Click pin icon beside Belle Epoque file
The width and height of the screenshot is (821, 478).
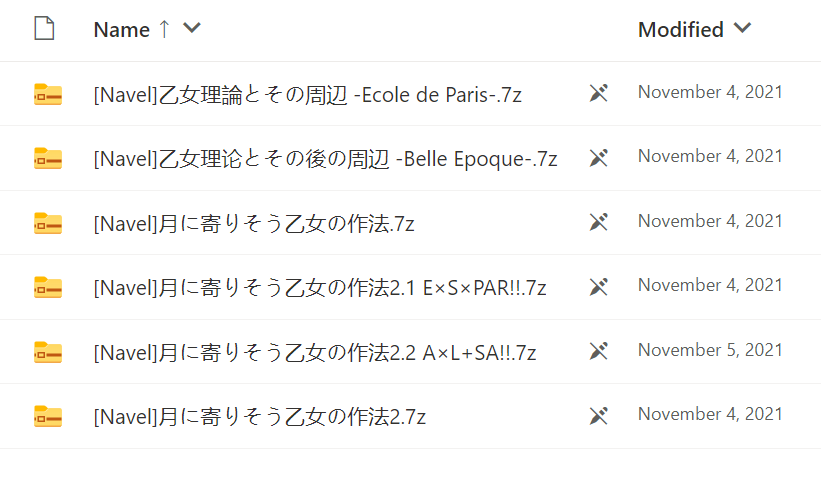598,158
